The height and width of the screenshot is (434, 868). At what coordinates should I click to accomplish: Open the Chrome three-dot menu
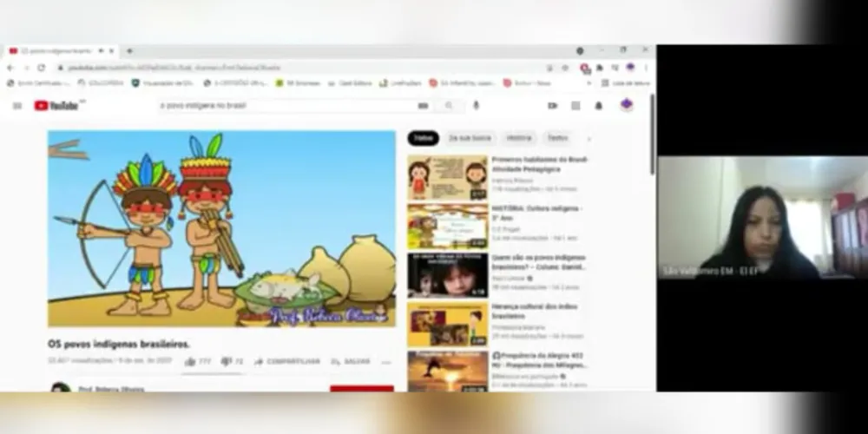(x=646, y=68)
